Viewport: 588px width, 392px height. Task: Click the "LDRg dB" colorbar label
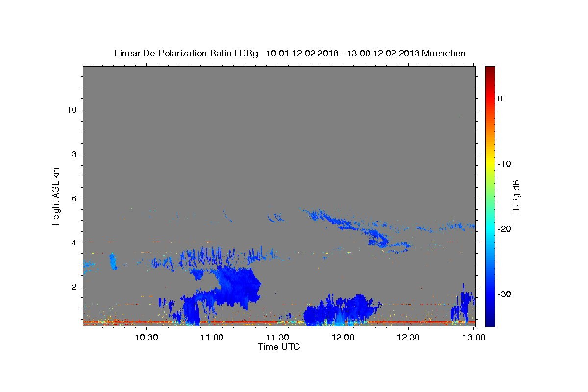(x=516, y=196)
